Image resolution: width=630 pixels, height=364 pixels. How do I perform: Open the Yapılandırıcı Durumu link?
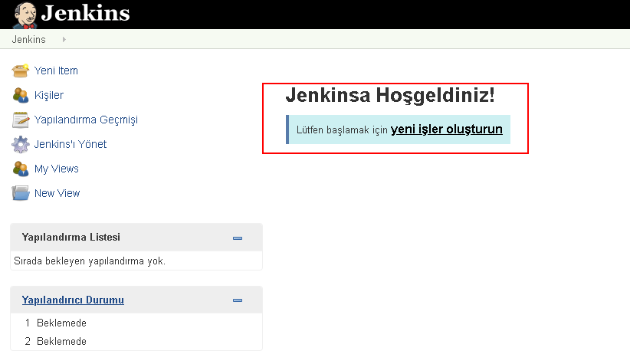[x=73, y=300]
